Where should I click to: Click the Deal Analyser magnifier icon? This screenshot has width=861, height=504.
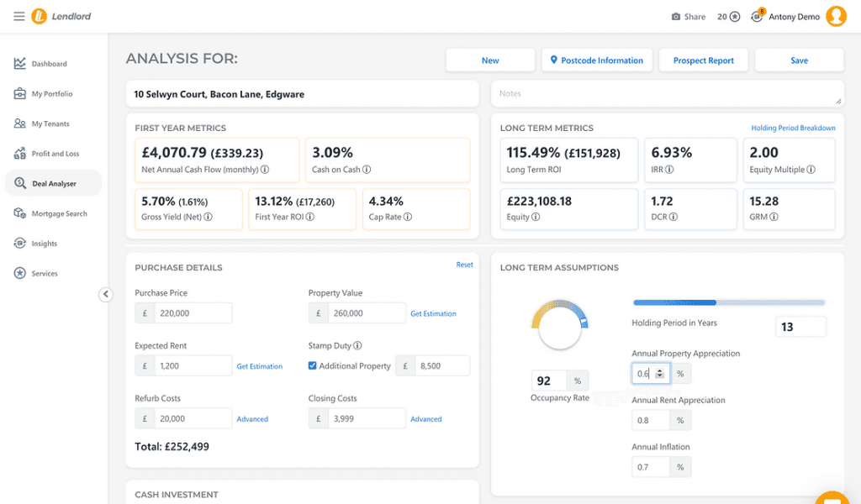coord(20,183)
